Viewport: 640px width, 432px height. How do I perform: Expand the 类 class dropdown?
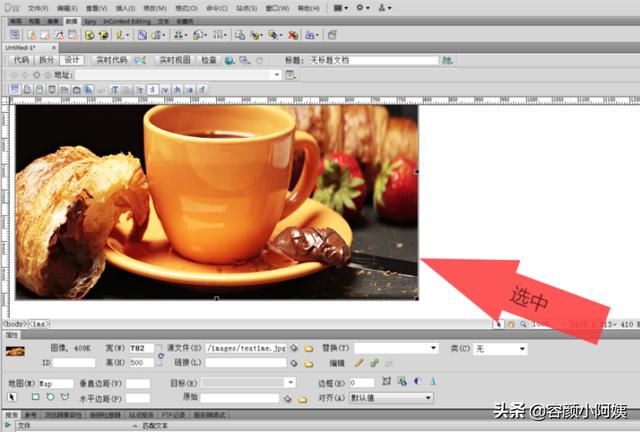pos(500,349)
